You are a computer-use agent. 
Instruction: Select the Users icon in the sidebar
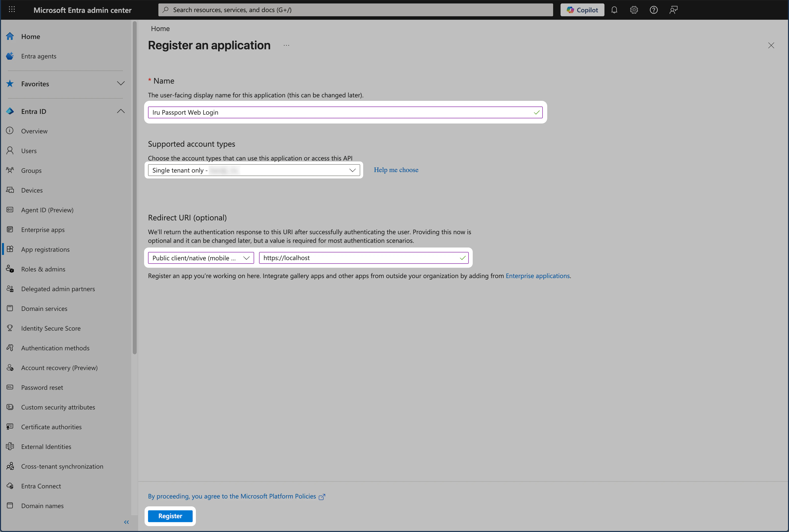point(10,151)
